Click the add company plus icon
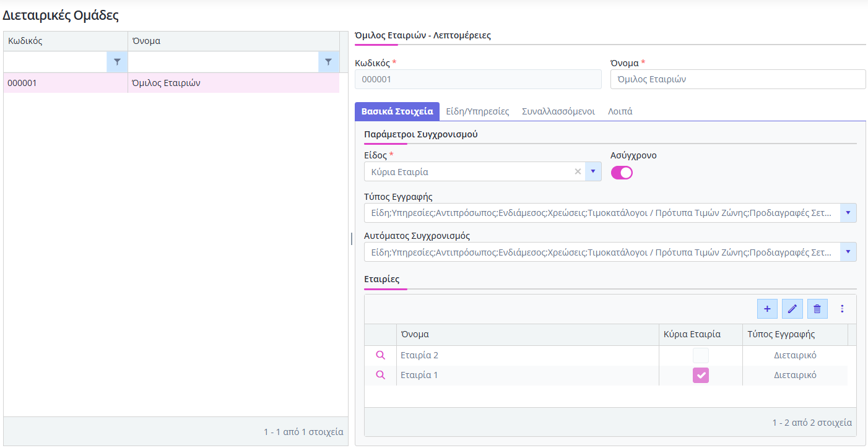 pyautogui.click(x=767, y=309)
